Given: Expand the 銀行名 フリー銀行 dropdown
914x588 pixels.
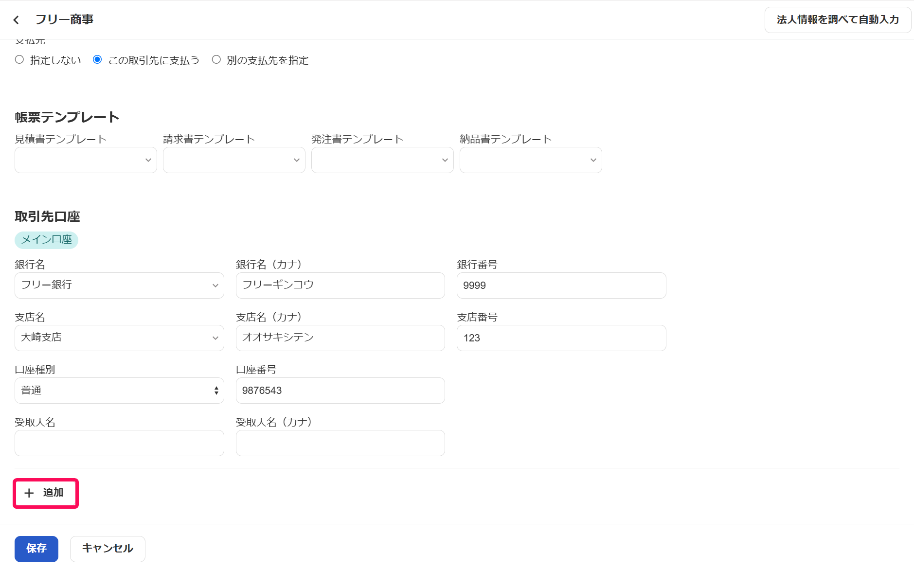Looking at the screenshot, I should click(x=119, y=285).
